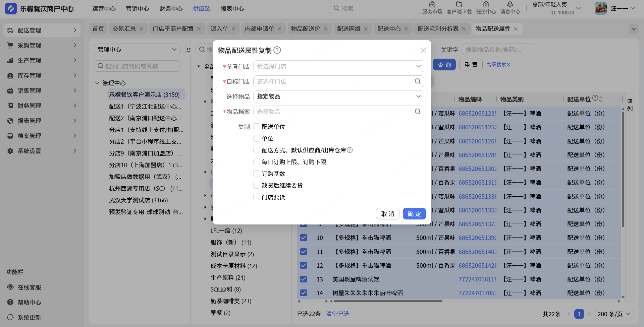Click the 清空已选 link
Image resolution: width=644 pixels, height=327 pixels.
[338, 314]
